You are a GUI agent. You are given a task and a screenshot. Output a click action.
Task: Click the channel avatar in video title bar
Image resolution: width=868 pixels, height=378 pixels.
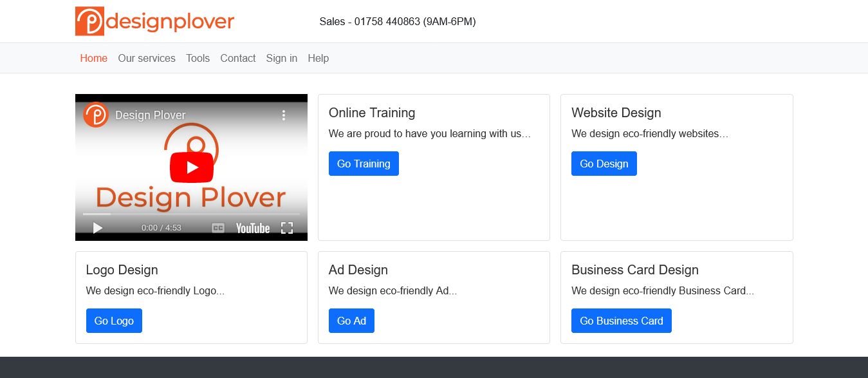pyautogui.click(x=96, y=115)
